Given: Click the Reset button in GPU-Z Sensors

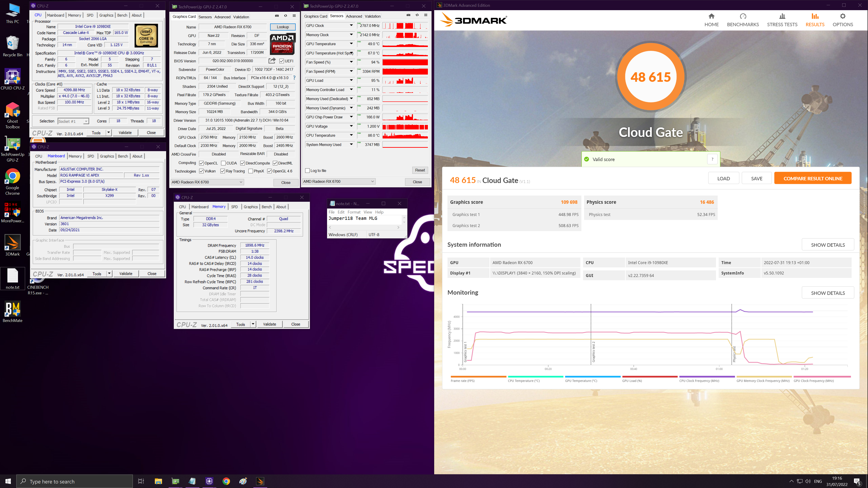Looking at the screenshot, I should (420, 170).
